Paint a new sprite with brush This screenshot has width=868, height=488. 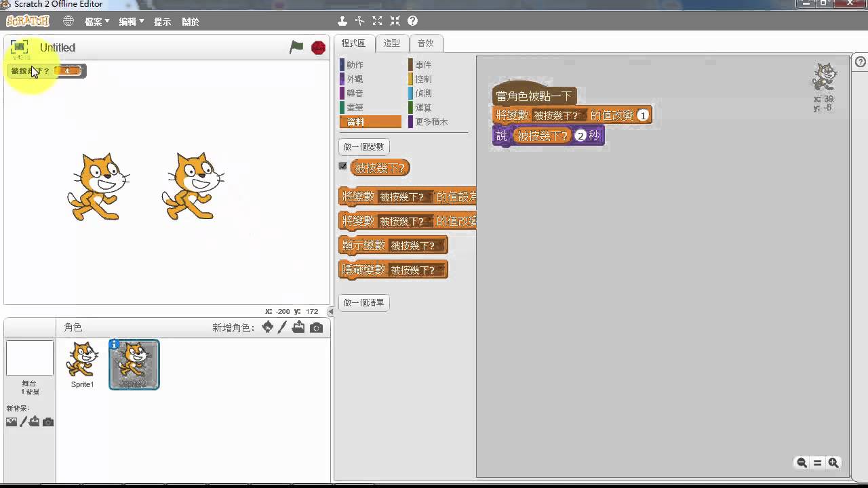click(283, 327)
